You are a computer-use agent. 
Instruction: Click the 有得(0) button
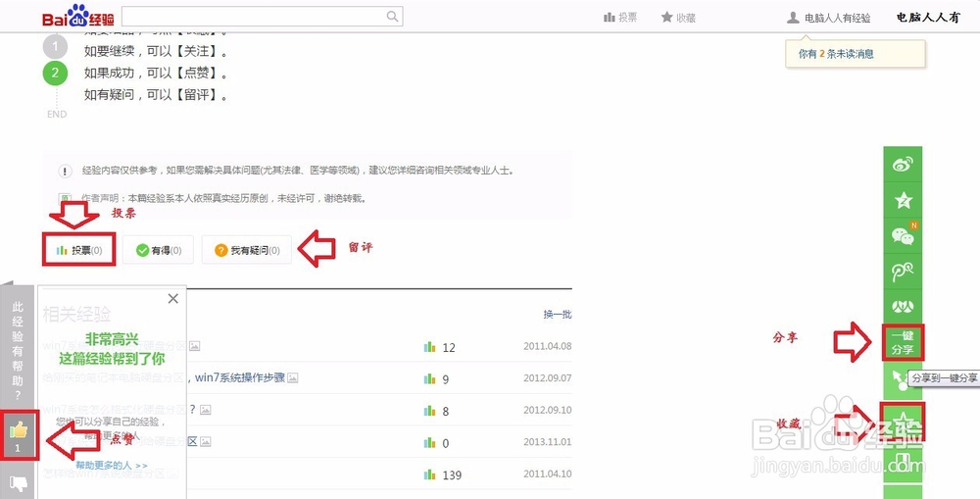click(158, 250)
